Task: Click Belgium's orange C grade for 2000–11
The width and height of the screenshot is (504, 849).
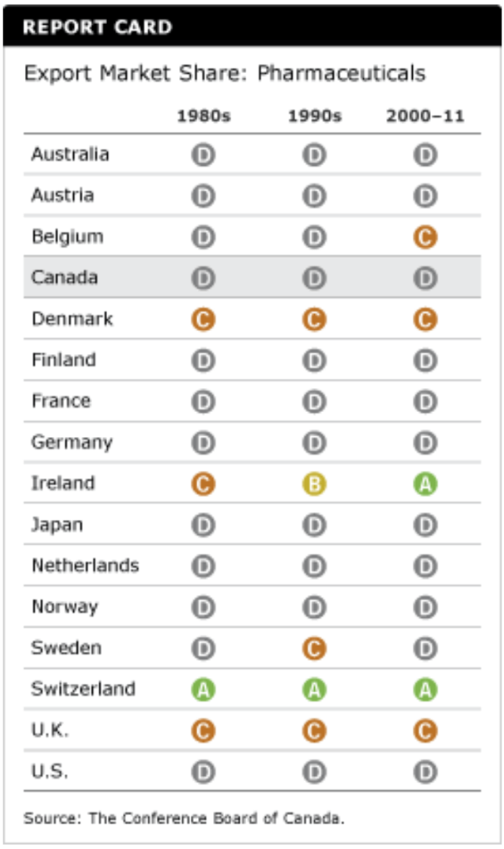Action: pyautogui.click(x=425, y=238)
